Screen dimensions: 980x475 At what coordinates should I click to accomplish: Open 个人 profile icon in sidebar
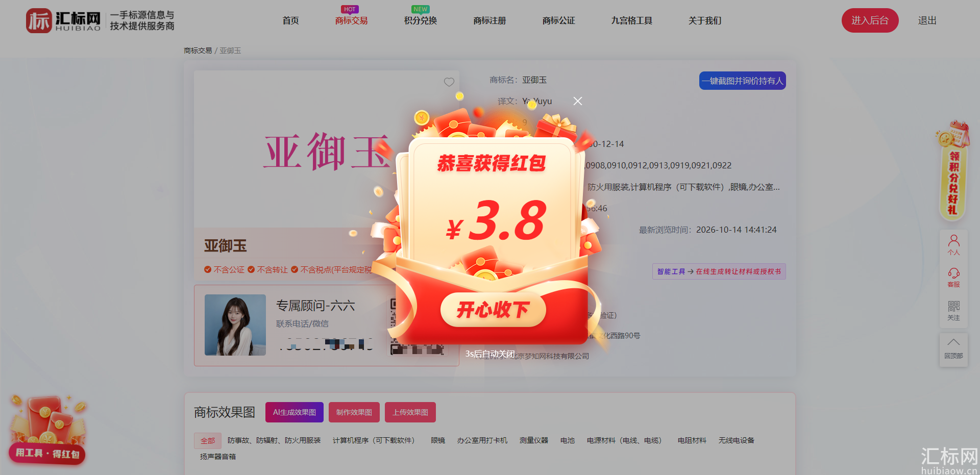(953, 245)
